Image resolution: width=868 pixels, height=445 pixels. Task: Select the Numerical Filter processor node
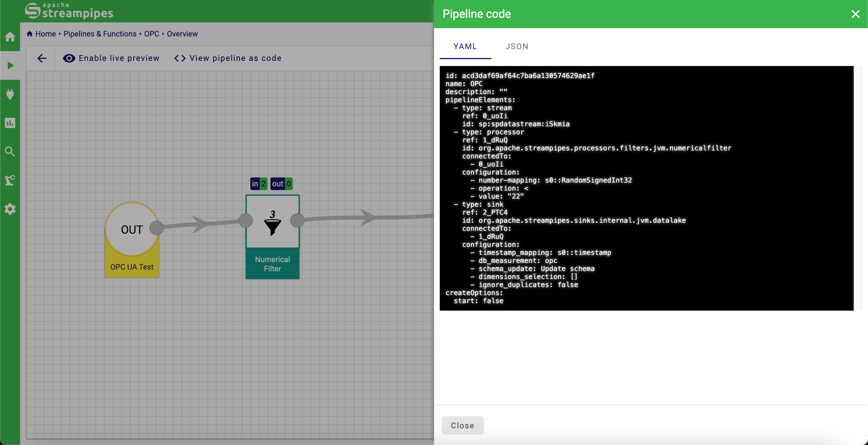(272, 236)
